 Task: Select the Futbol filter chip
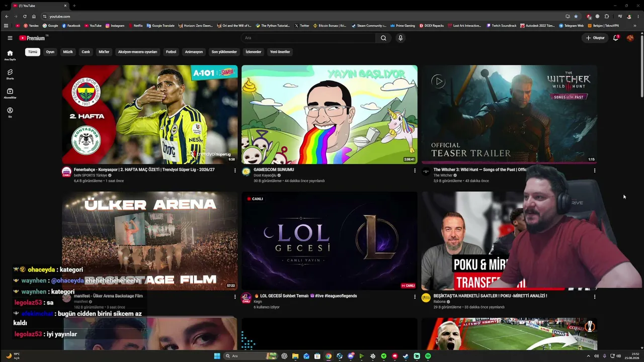pos(171,52)
